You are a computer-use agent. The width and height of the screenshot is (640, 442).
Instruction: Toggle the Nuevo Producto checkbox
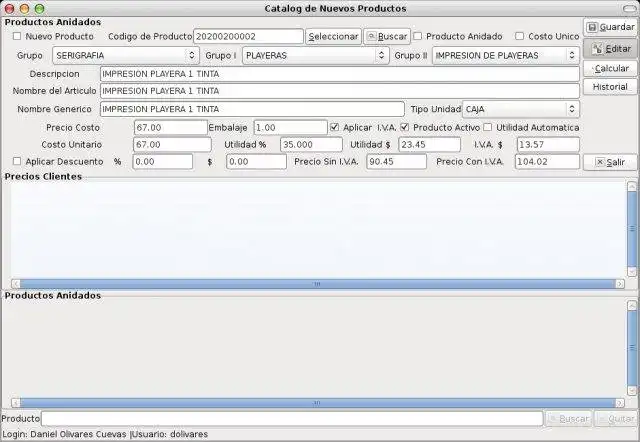[x=17, y=36]
